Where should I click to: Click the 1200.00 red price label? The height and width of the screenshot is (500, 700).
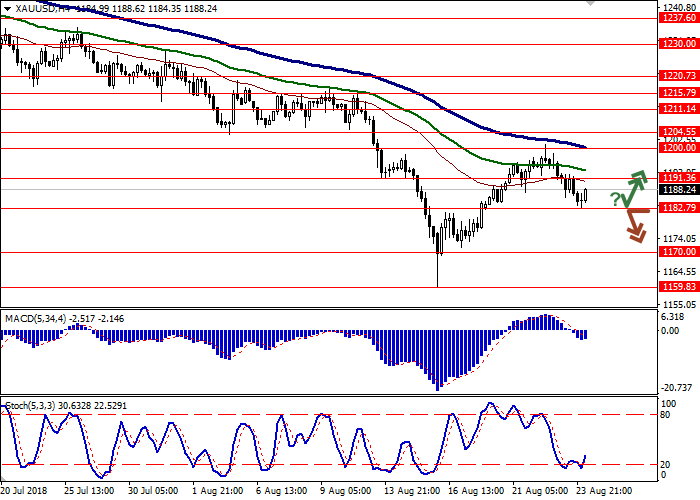[x=678, y=148]
